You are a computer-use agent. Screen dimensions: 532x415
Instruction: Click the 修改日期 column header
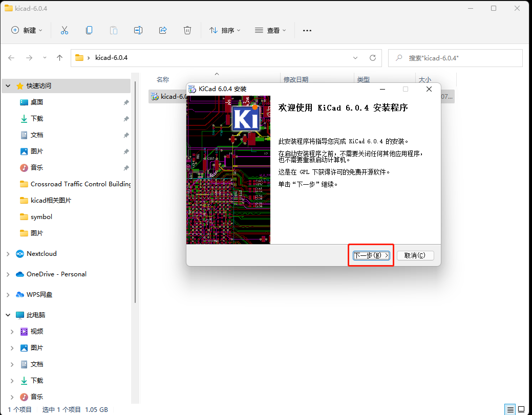296,80
